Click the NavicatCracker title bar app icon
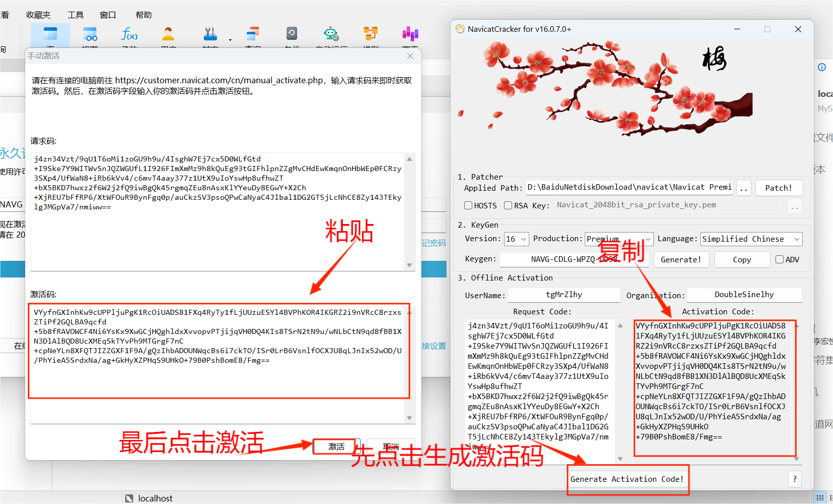Screen dimensions: 833x504 pos(460,29)
